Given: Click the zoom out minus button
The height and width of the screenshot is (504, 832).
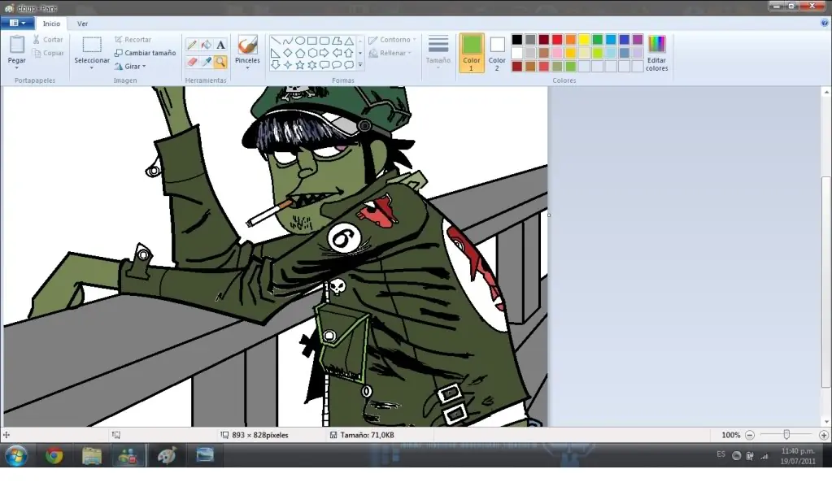Looking at the screenshot, I should tap(750, 435).
